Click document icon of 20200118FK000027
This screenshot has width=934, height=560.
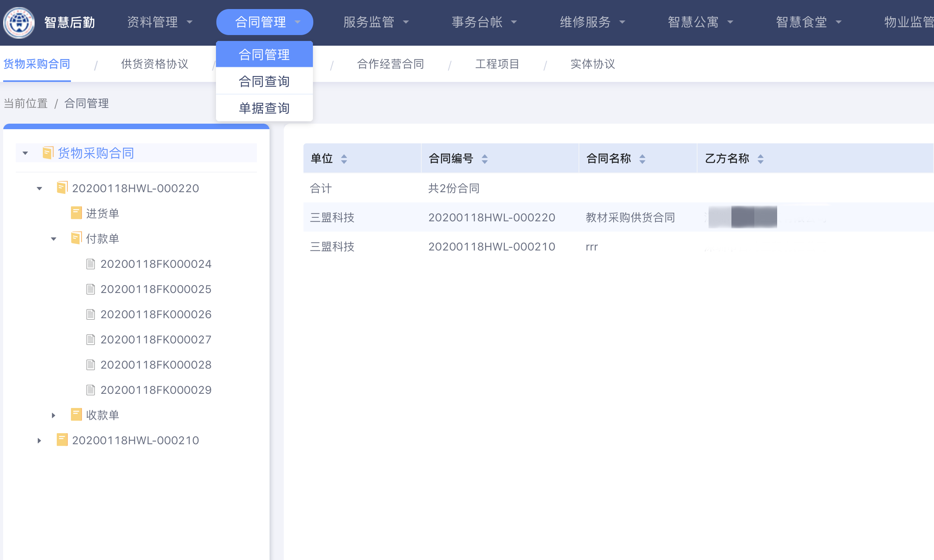(x=91, y=339)
